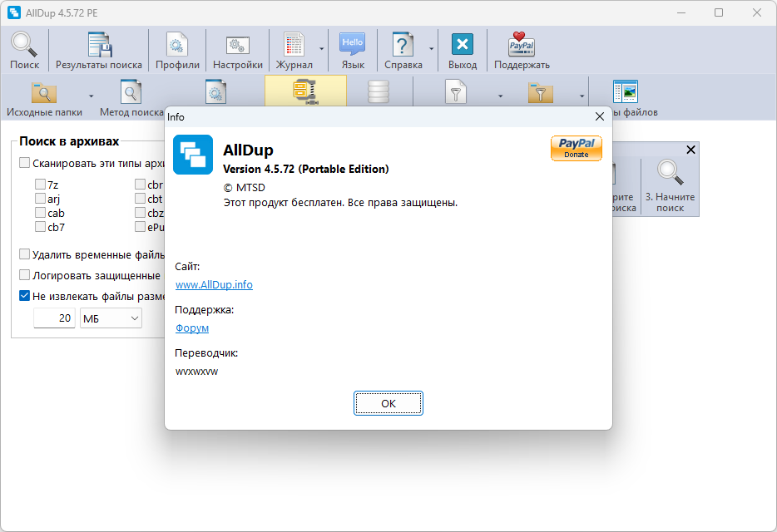Click the AllDup title bar app icon
Screen dimensions: 777x532
[x=14, y=12]
